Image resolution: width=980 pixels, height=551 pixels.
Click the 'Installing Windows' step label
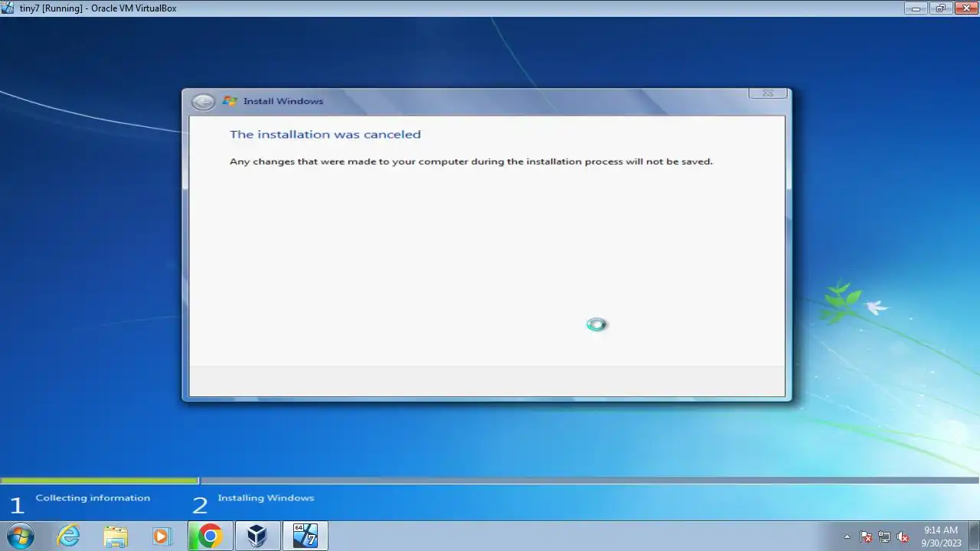266,497
